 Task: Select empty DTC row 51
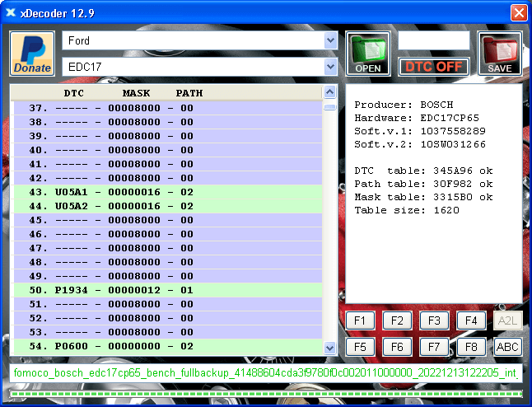pyautogui.click(x=168, y=304)
